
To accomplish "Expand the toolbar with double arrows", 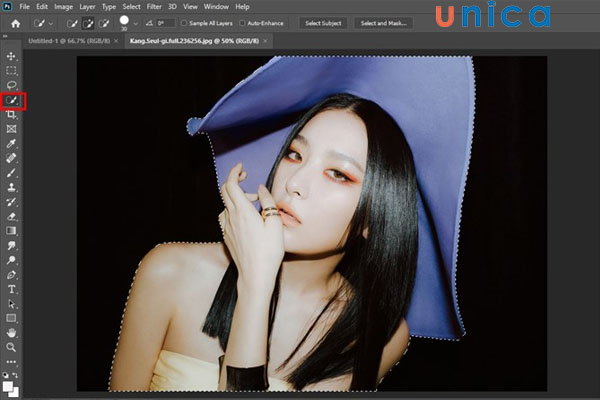I will point(5,36).
